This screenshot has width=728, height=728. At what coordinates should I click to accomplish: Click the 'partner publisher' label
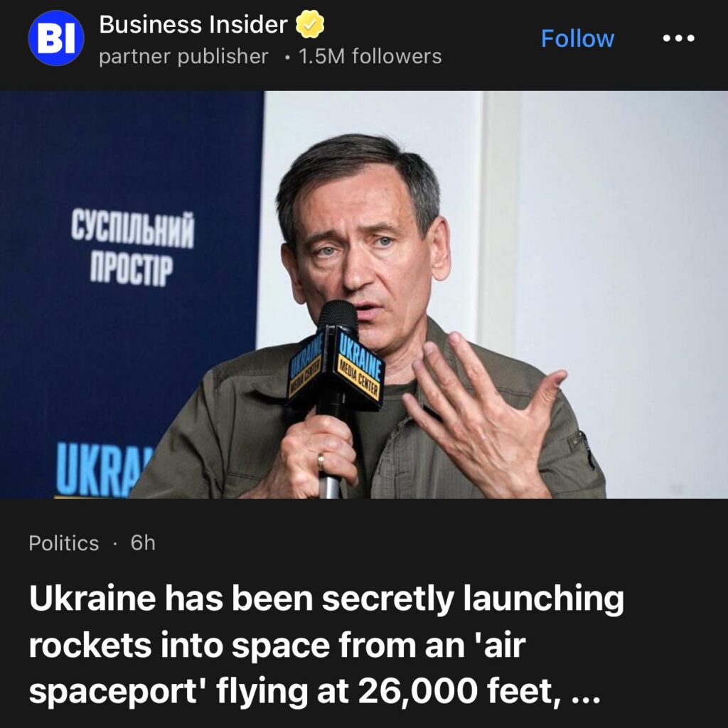click(183, 57)
